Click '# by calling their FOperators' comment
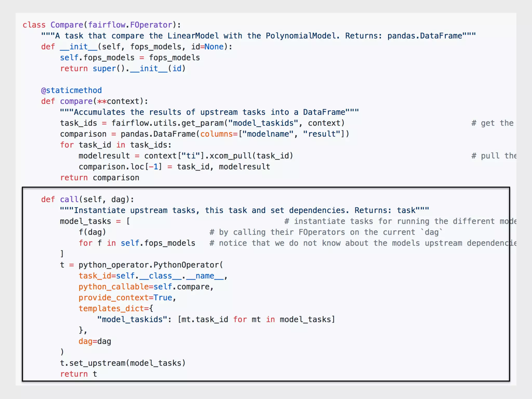This screenshot has height=399, width=532. point(326,232)
